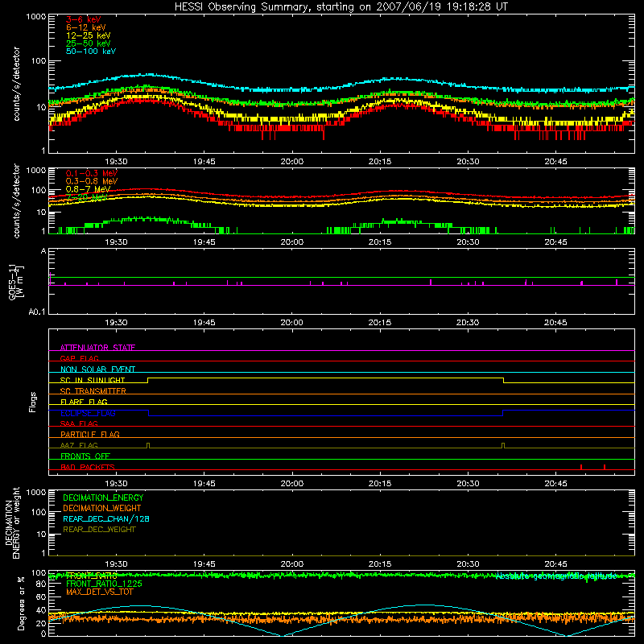
Task: Click the FRONTS_OFF flag label
Action: pyautogui.click(x=85, y=456)
